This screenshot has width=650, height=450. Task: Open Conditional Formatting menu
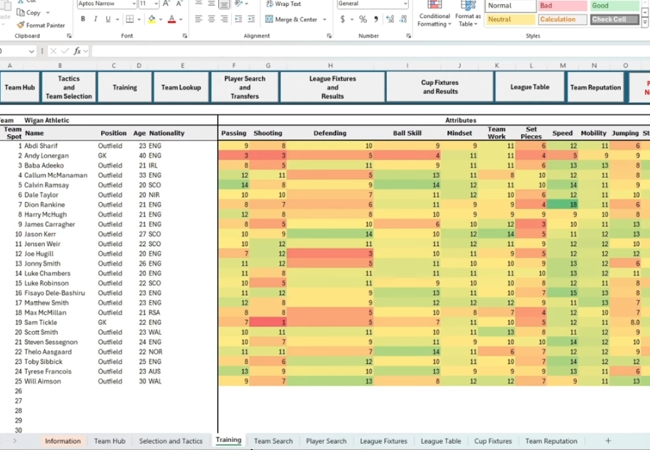[x=434, y=14]
